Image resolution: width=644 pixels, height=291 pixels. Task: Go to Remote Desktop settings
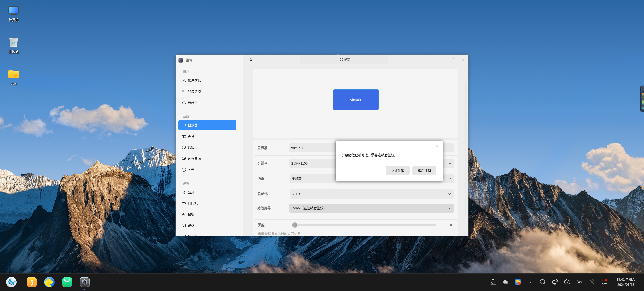click(194, 158)
